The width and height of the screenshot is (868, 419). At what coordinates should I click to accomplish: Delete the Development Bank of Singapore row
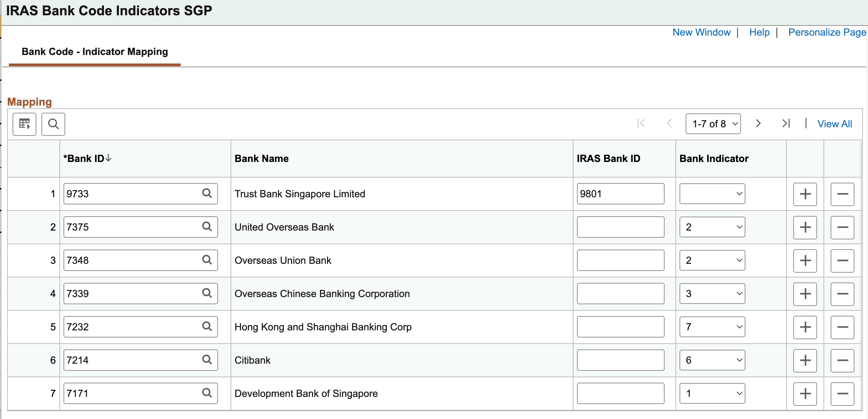(843, 394)
